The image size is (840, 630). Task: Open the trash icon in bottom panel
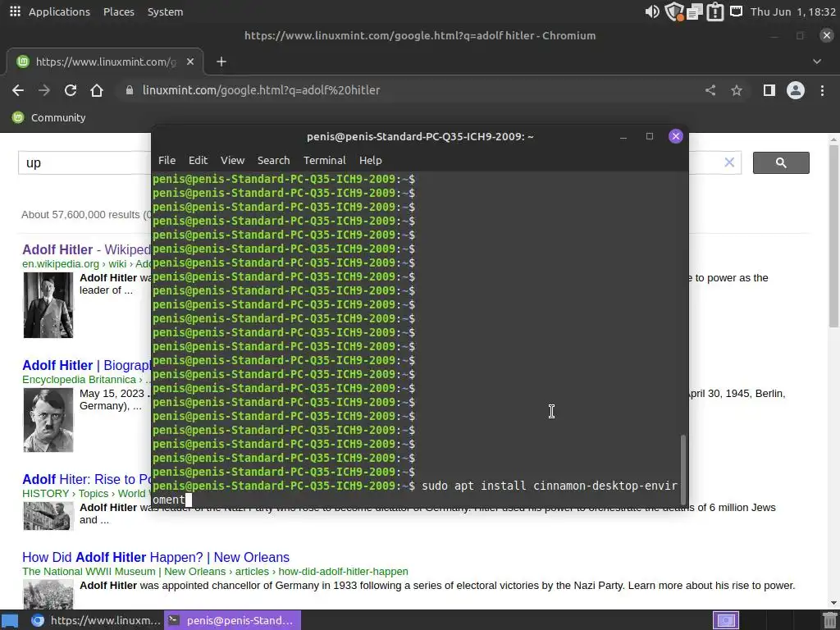tap(829, 620)
